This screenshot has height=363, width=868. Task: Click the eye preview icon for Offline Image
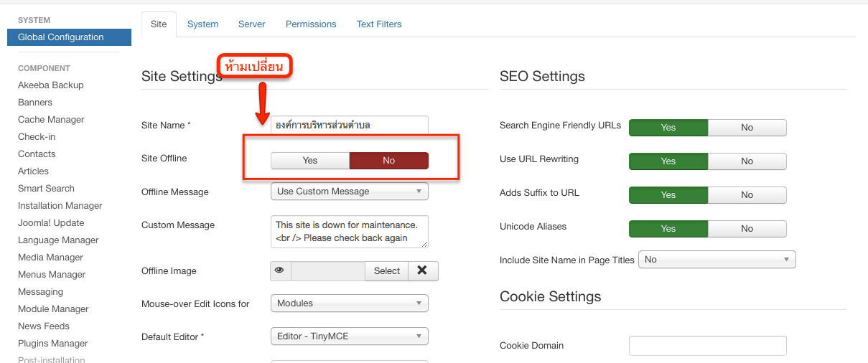[279, 270]
